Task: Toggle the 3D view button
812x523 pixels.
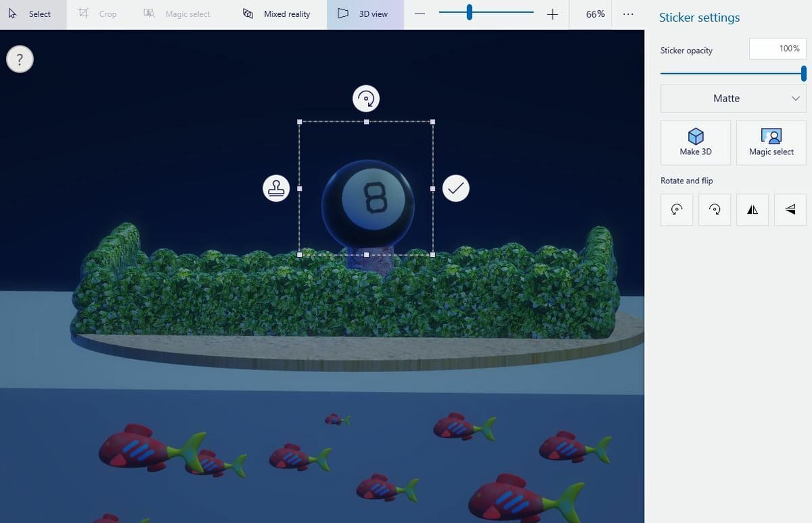Action: (x=365, y=14)
